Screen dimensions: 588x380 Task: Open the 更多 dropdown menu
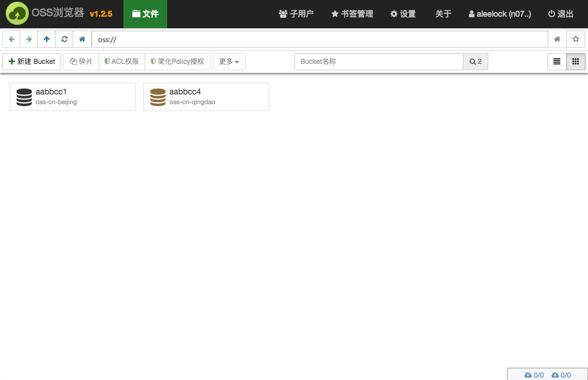[x=229, y=61]
